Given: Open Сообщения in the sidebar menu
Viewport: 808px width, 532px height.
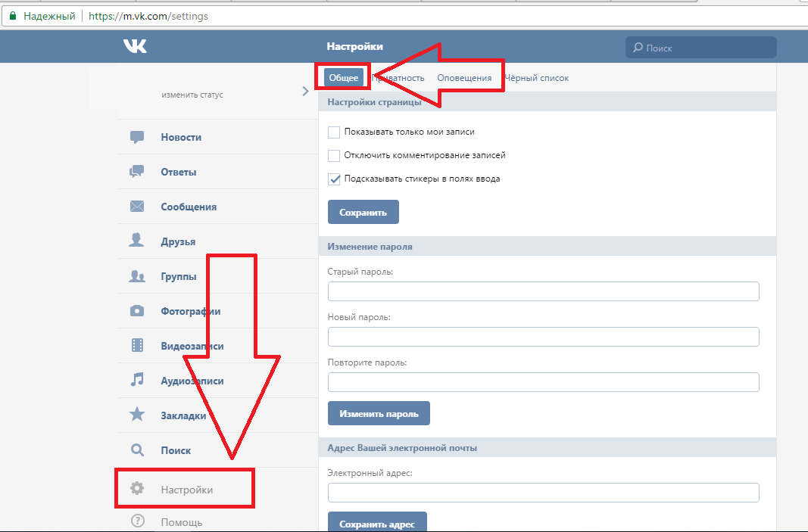Looking at the screenshot, I should coord(218,207).
